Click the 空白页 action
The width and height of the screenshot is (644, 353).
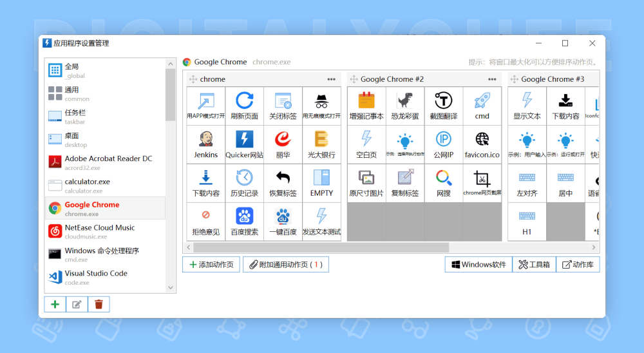coord(366,145)
